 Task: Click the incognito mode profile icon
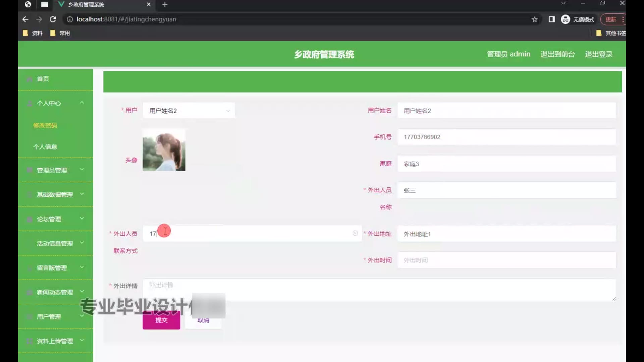click(x=566, y=19)
